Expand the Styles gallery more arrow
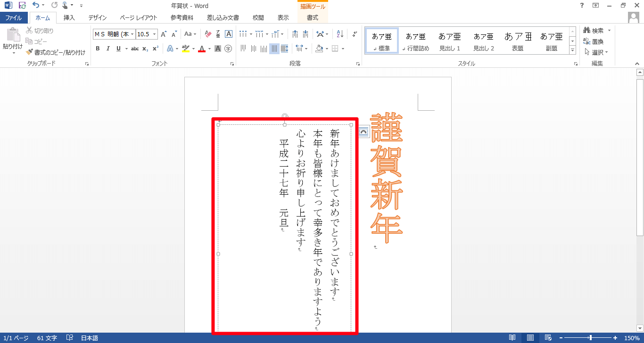Screen dimensions: 644x343 [572, 50]
